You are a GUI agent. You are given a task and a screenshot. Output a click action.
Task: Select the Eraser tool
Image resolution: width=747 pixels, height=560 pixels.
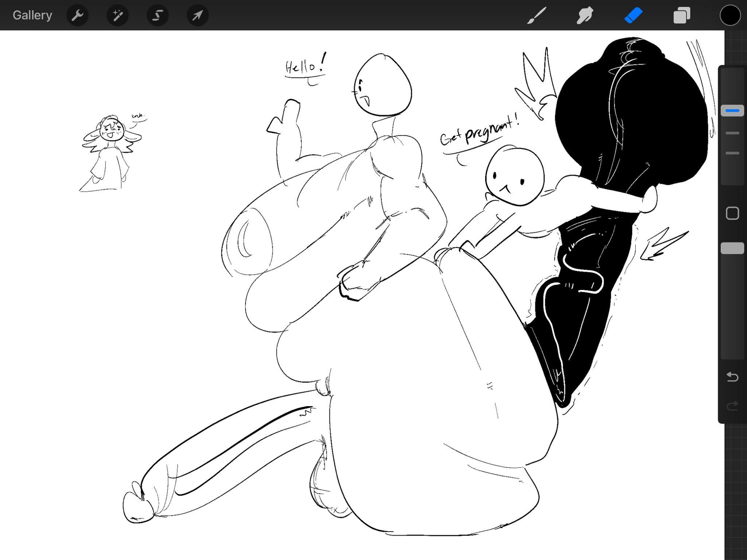click(633, 15)
